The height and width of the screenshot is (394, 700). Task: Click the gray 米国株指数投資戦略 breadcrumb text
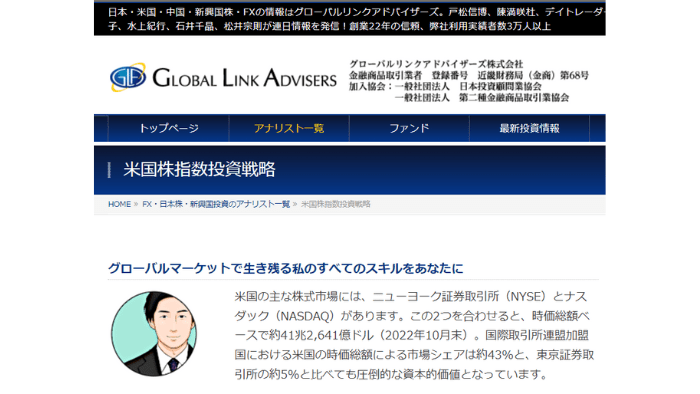(336, 204)
